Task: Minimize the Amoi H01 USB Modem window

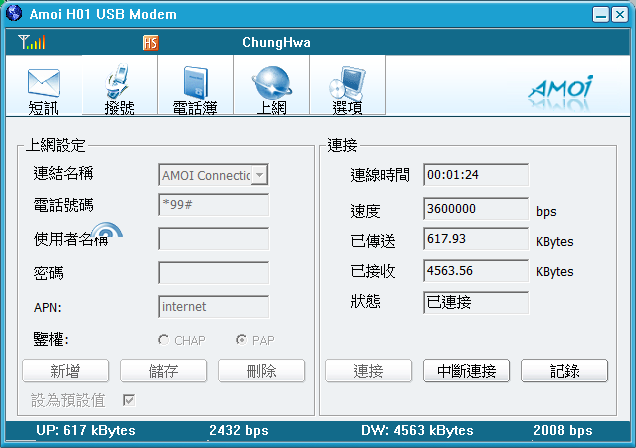Action: 601,15
